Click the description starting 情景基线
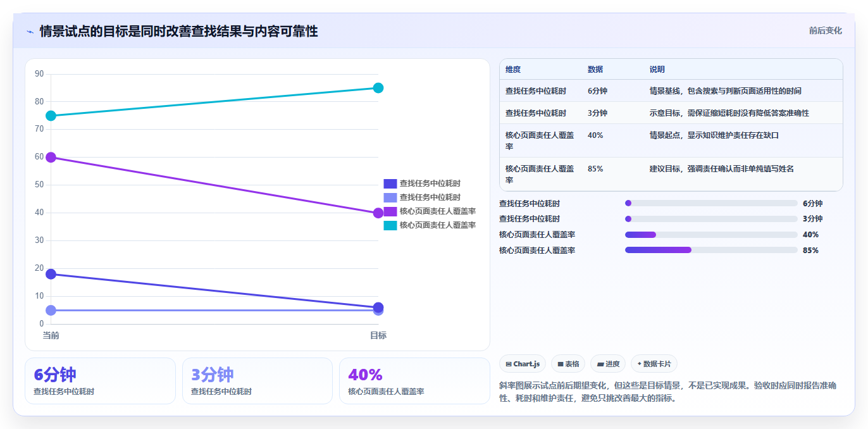The image size is (868, 429). tap(726, 91)
